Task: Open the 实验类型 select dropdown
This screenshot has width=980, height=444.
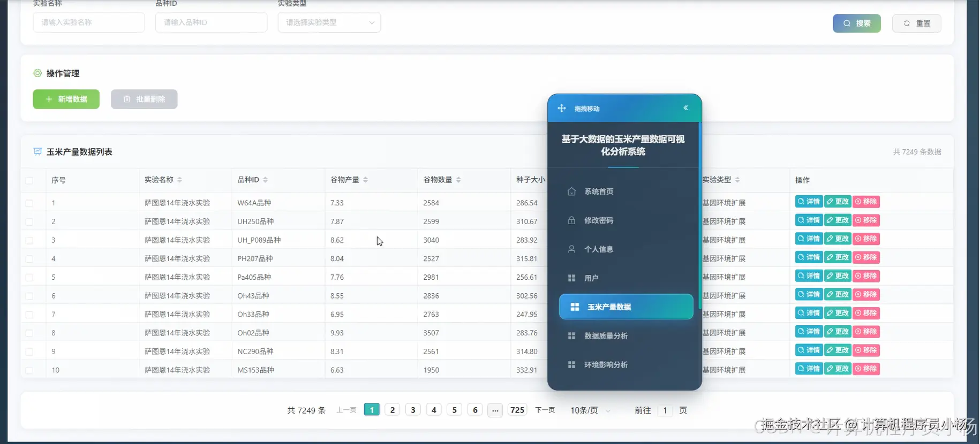Action: point(329,22)
